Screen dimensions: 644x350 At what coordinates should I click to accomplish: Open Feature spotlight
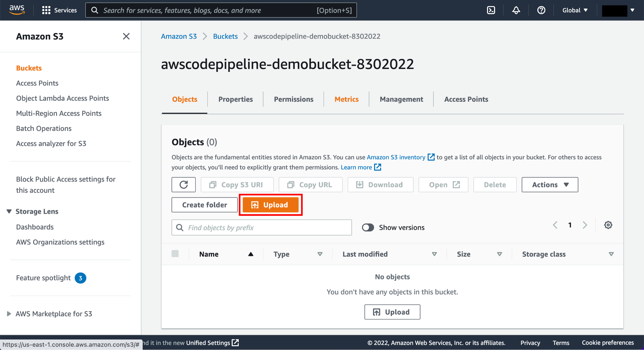point(43,278)
